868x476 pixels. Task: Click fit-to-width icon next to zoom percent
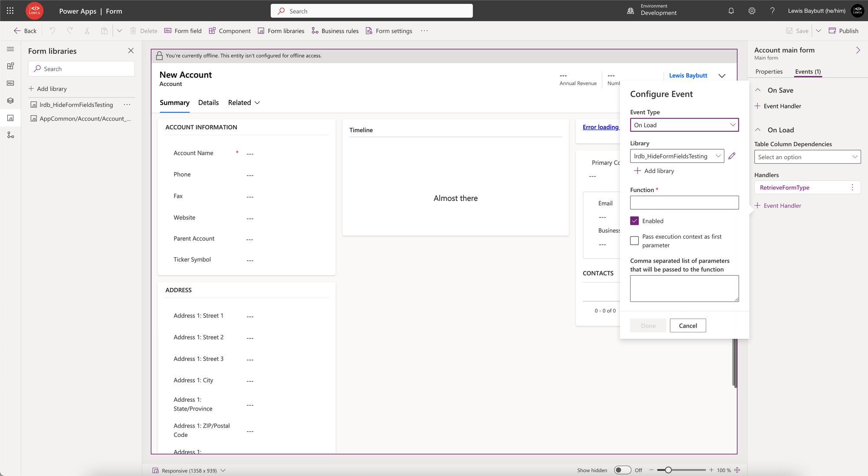(x=737, y=470)
